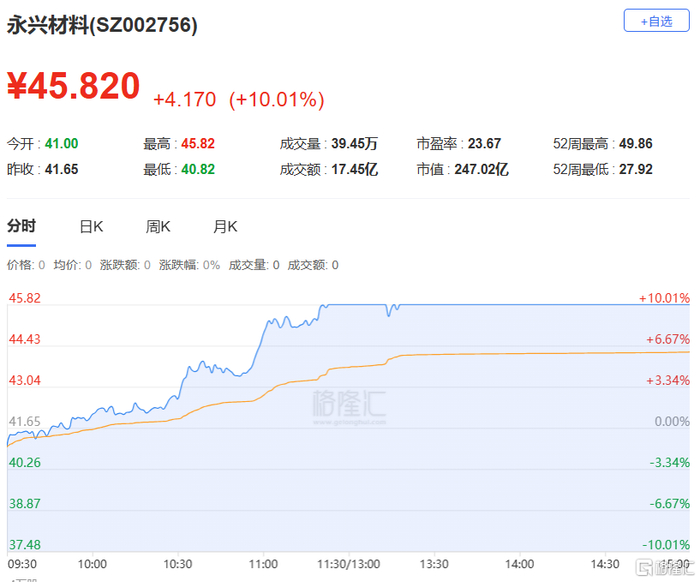This screenshot has height=582, width=700.
Task: Click time axis label 09:30
Action: pyautogui.click(x=22, y=564)
